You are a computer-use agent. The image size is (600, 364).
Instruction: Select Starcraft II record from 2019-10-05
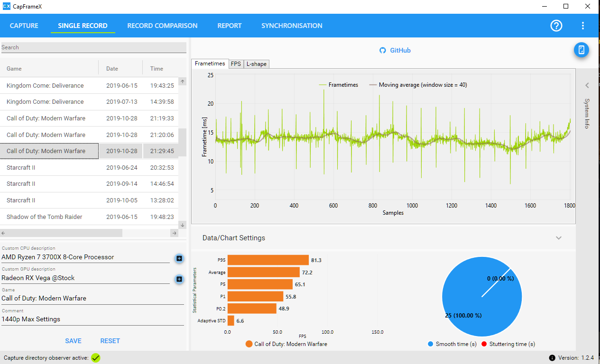89,200
